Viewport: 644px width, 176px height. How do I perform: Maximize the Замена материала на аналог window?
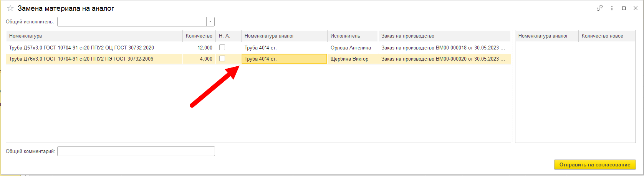(624, 8)
